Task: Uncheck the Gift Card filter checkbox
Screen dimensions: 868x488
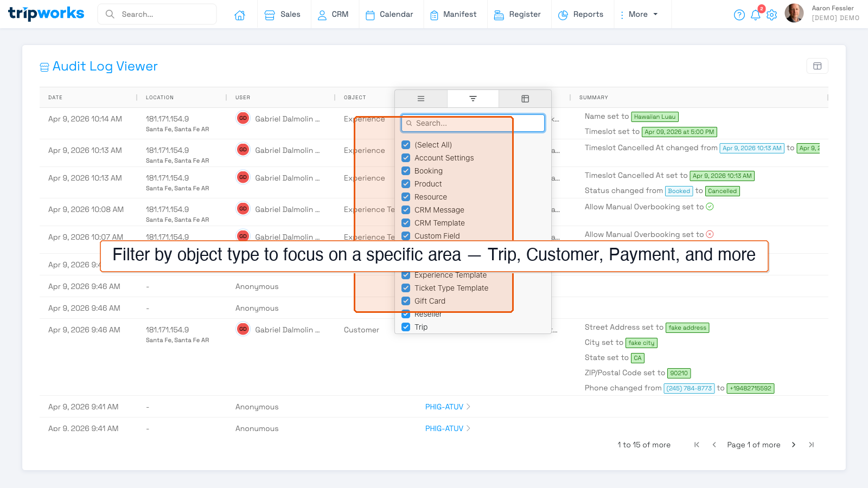Action: [x=406, y=301]
